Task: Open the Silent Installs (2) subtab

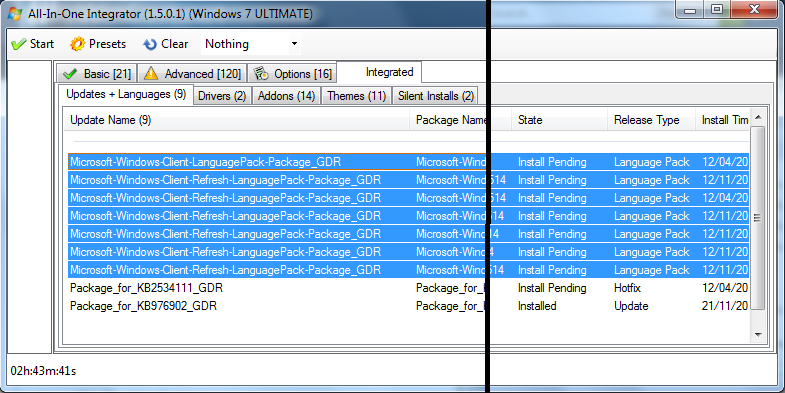Action: [x=435, y=96]
